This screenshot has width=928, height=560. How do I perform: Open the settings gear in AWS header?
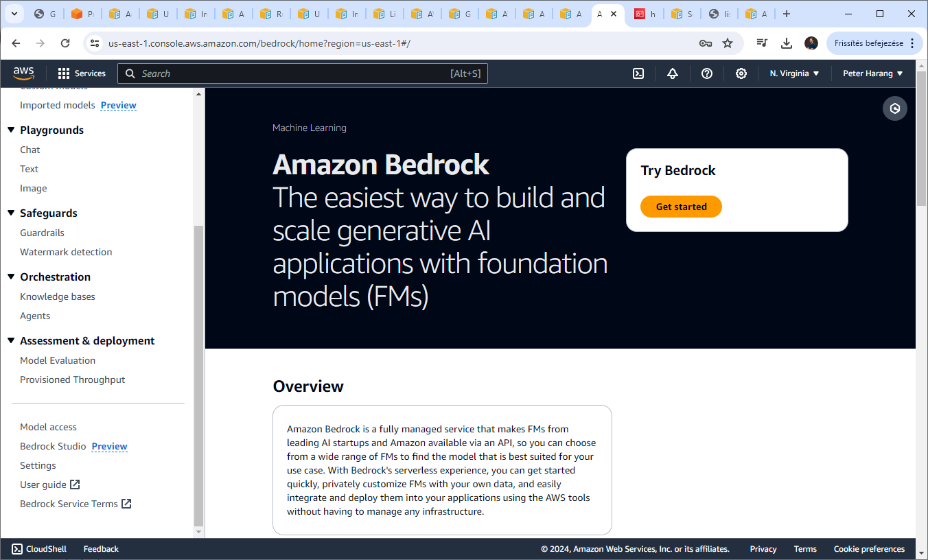click(x=741, y=73)
